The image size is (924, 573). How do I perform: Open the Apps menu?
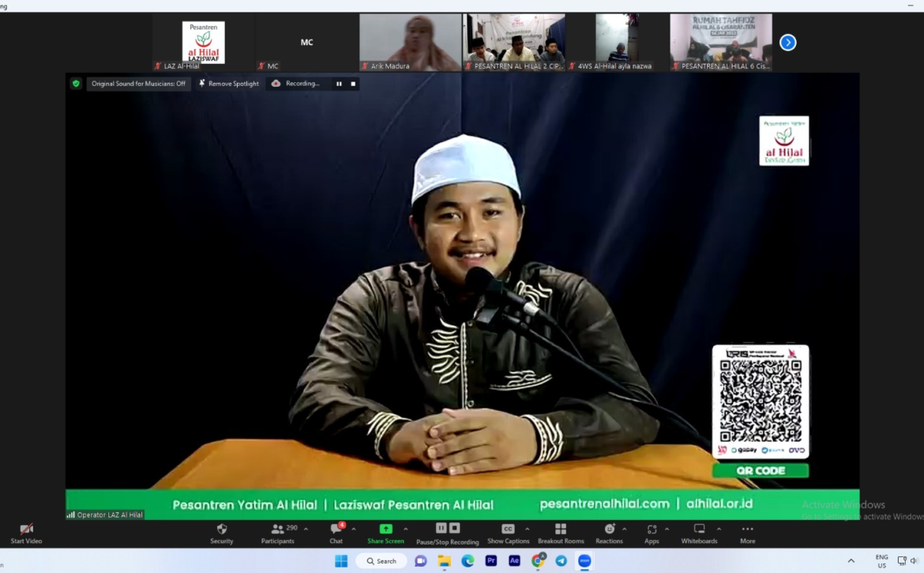click(652, 529)
